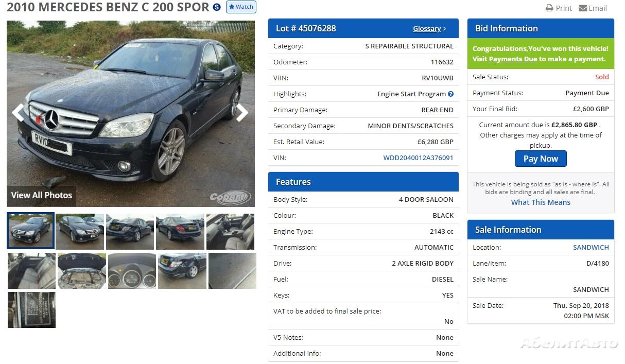The image size is (625, 364).
Task: Open the Payments Due link
Action: pos(513,59)
